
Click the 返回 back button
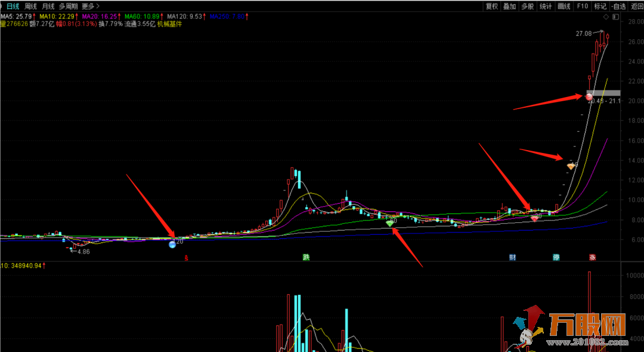(x=637, y=6)
